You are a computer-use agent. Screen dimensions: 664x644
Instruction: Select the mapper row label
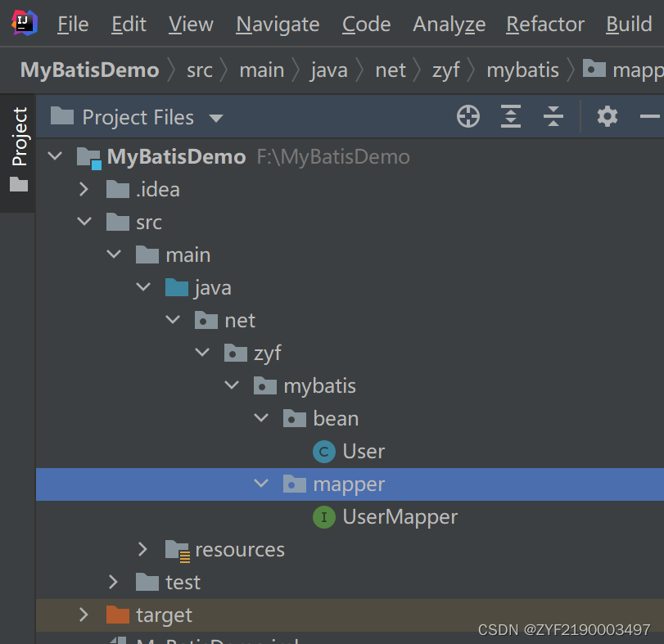click(349, 484)
